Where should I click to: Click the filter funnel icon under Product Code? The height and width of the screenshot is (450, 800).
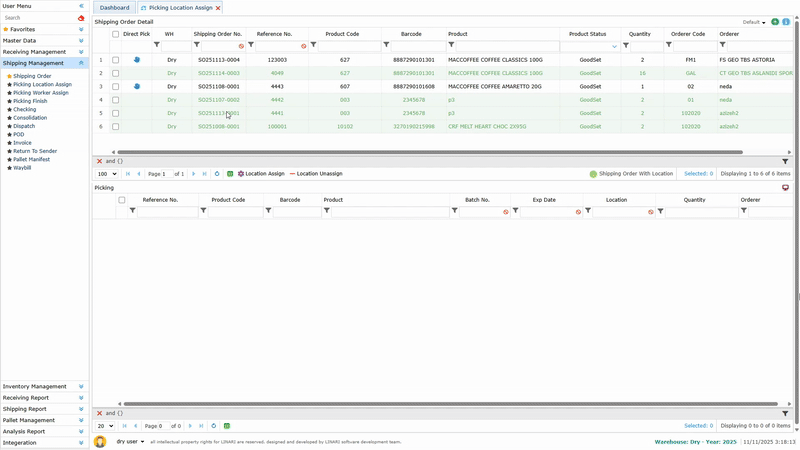(313, 45)
